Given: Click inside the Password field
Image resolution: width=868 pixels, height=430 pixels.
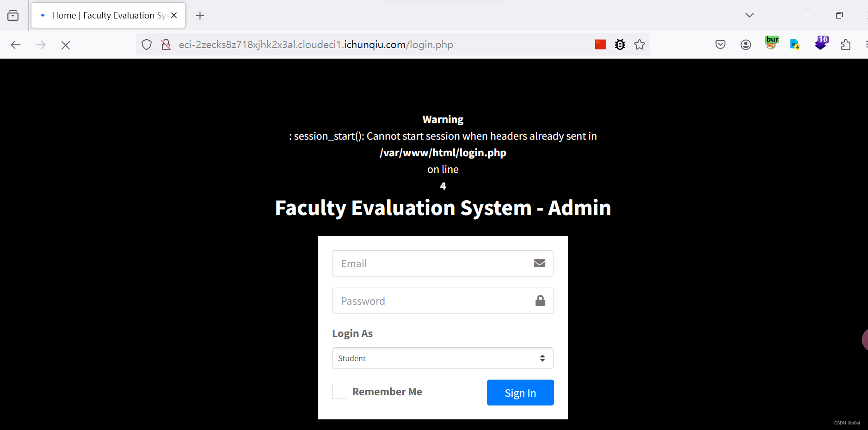Looking at the screenshot, I should pos(430,301).
